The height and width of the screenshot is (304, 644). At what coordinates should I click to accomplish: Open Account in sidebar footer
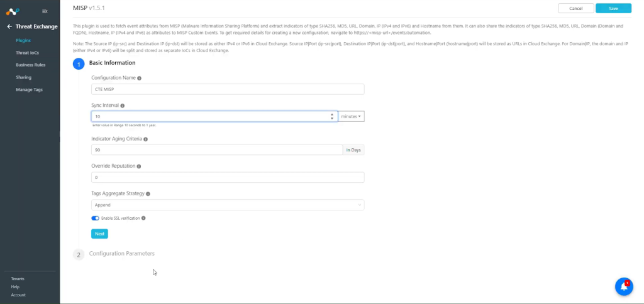pos(18,295)
